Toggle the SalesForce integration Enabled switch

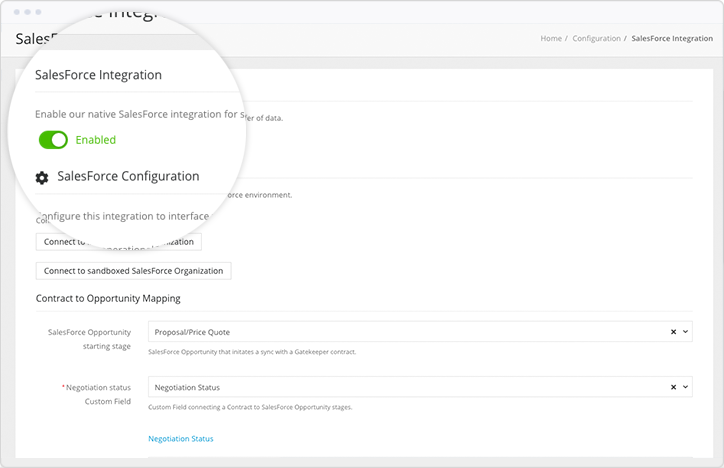coord(53,140)
